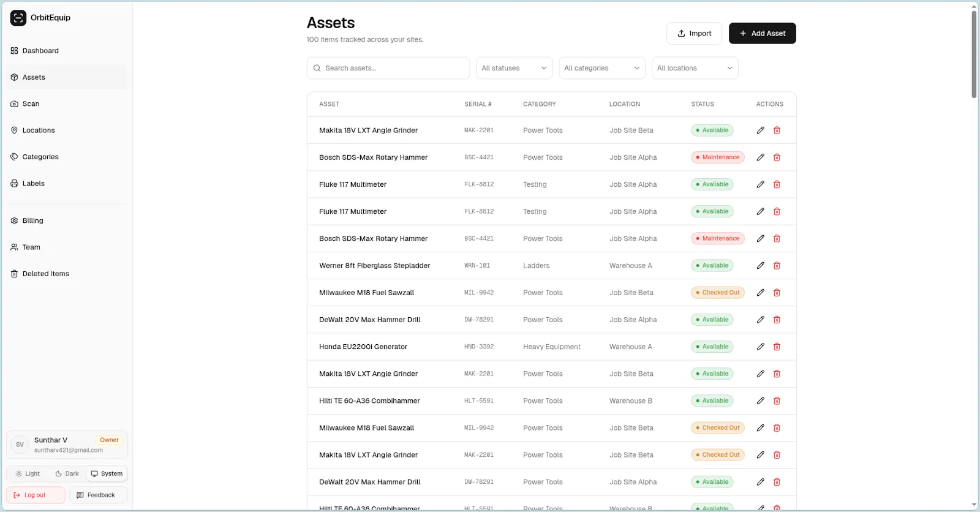Delete the second Bosch SDS-Max Rotary Hammer

coord(777,239)
